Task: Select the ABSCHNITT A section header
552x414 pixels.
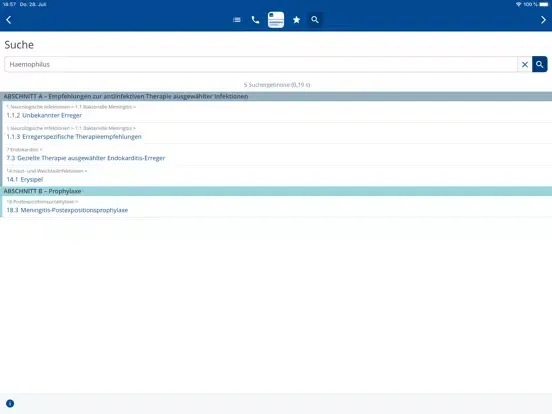Action: pyautogui.click(x=276, y=96)
